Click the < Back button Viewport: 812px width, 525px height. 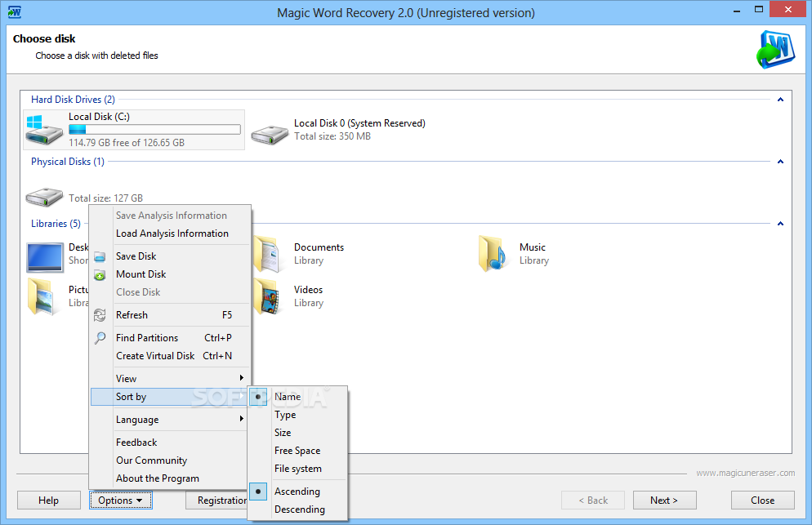(593, 501)
